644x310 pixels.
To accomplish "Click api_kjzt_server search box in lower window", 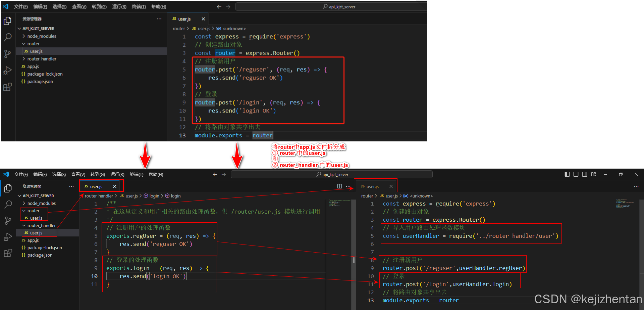I will pyautogui.click(x=332, y=174).
